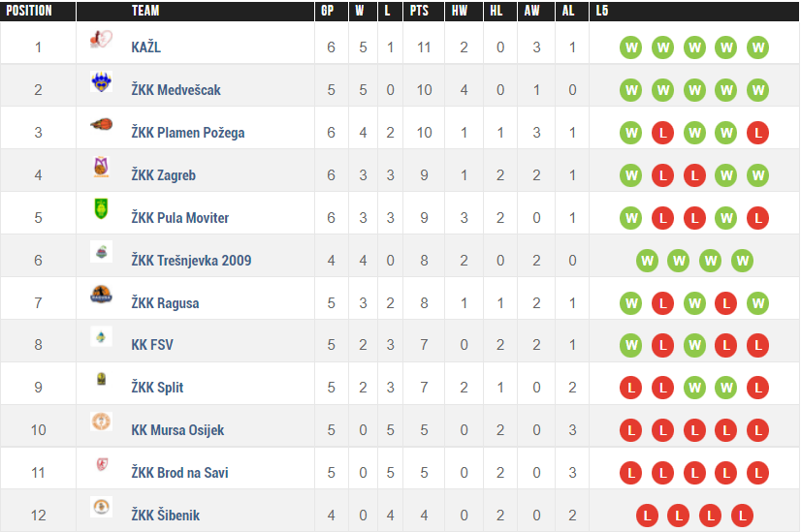The height and width of the screenshot is (532, 801).
Task: Click the ŽKK Ragusa team logo
Action: click(101, 296)
